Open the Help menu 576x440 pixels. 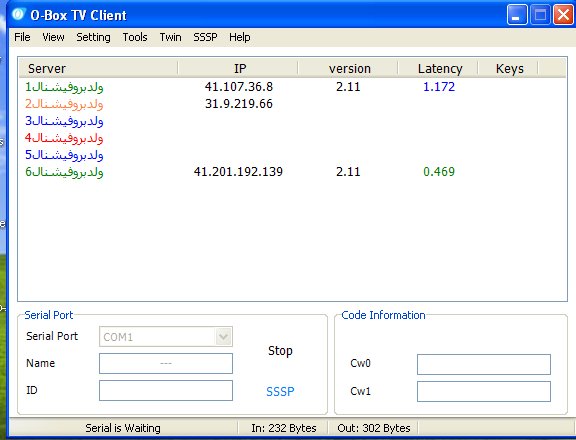point(240,37)
